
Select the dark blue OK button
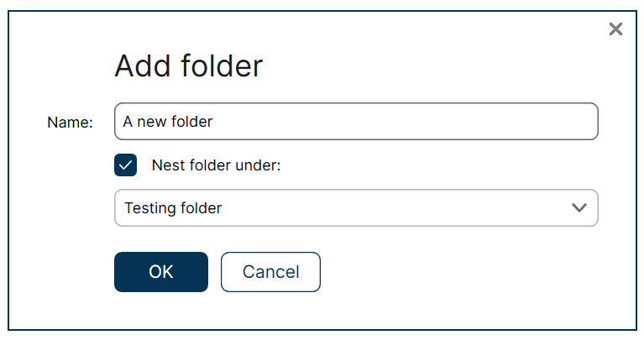pyautogui.click(x=161, y=272)
